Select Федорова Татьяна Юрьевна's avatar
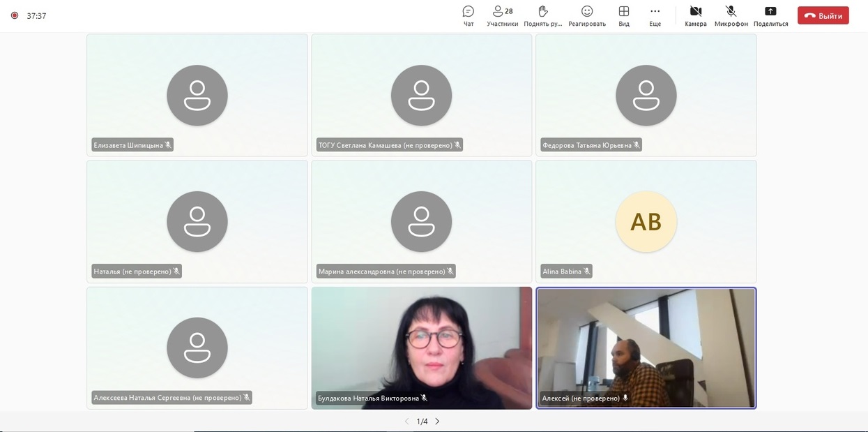The height and width of the screenshot is (432, 868). click(x=646, y=95)
